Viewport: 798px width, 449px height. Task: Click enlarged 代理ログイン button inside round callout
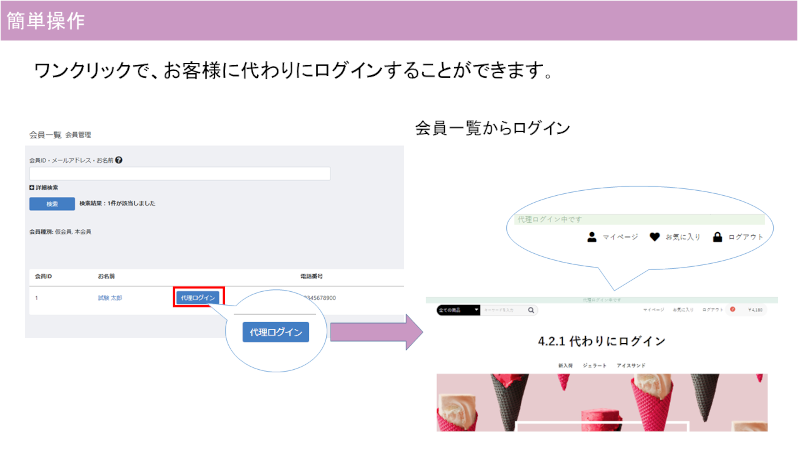tap(275, 332)
